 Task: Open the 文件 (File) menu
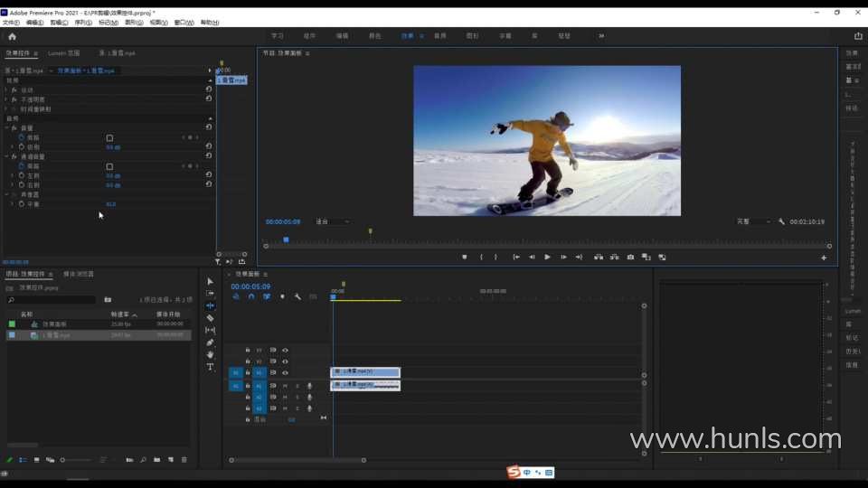click(11, 23)
